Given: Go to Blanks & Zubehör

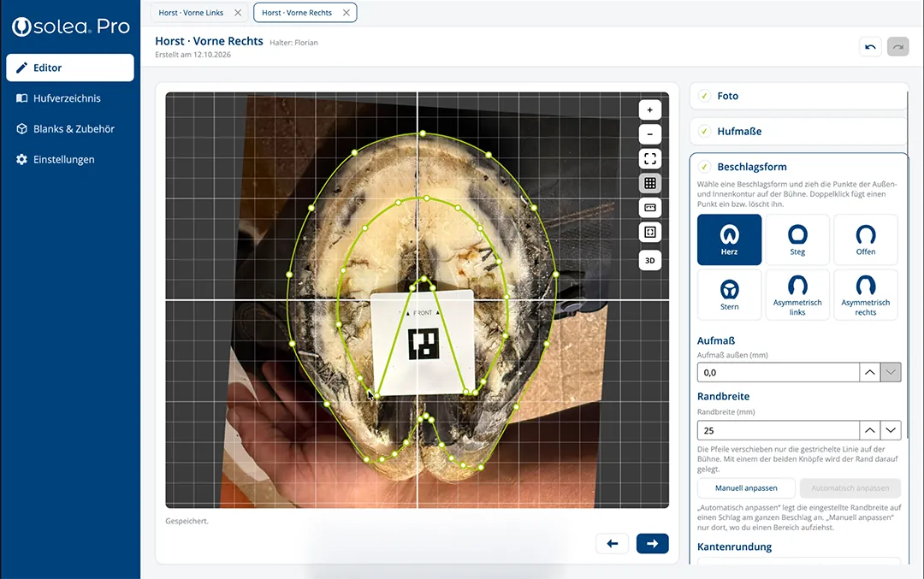Looking at the screenshot, I should coord(70,129).
